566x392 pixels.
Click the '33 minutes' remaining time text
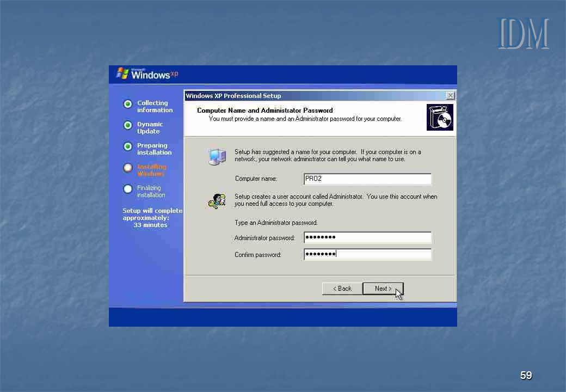pos(150,225)
